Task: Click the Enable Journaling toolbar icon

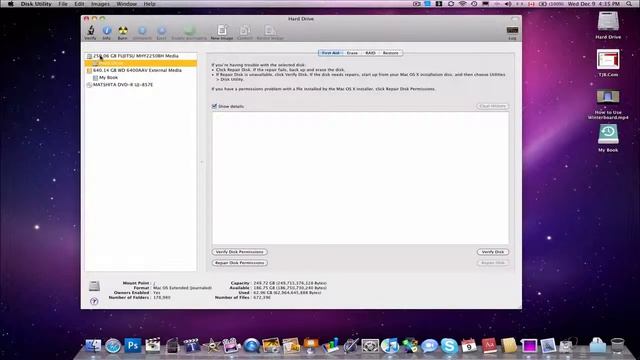Action: coord(189,32)
